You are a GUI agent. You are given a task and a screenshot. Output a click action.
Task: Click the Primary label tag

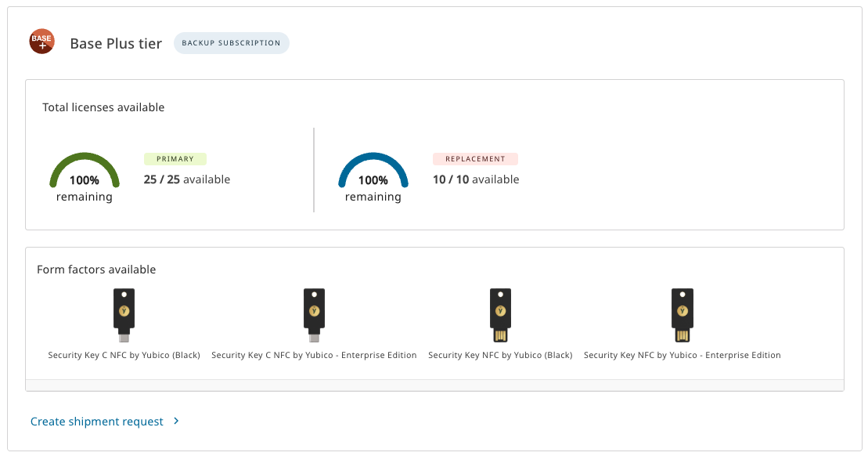(175, 159)
